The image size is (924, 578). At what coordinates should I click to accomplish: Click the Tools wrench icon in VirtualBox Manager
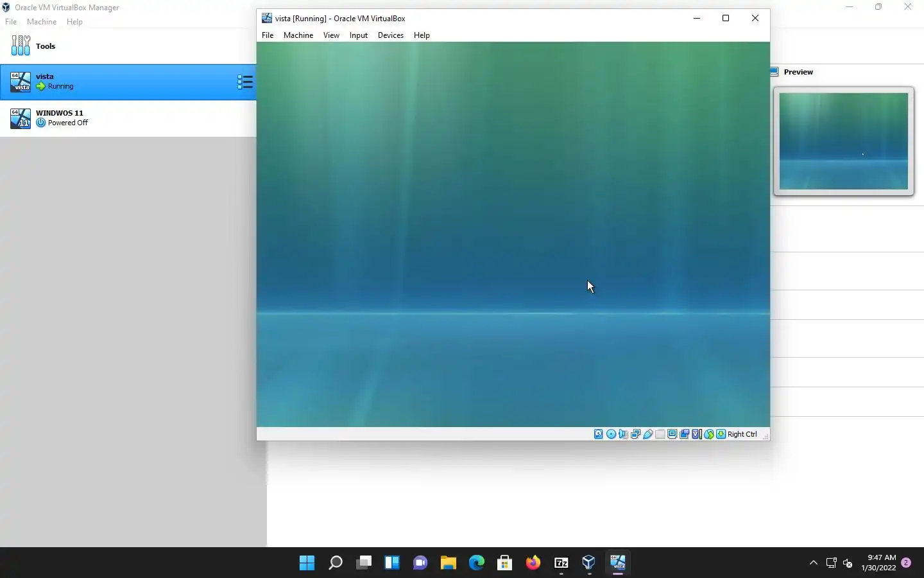pyautogui.click(x=21, y=46)
